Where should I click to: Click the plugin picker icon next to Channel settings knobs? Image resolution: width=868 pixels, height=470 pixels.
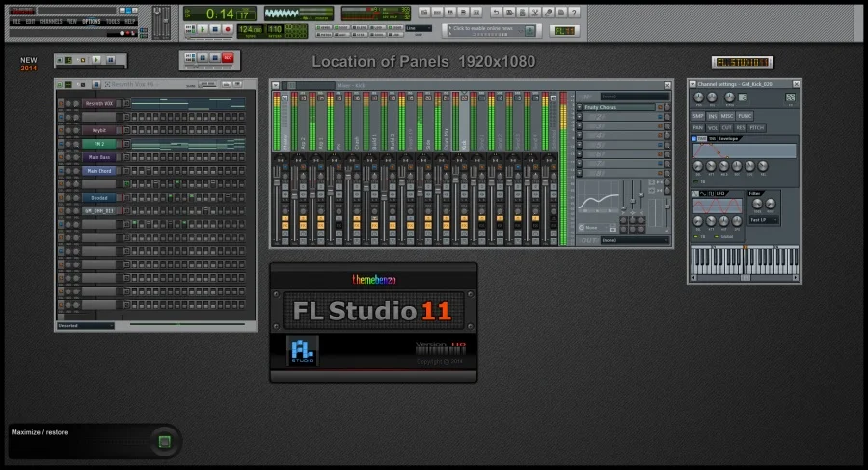point(743,97)
